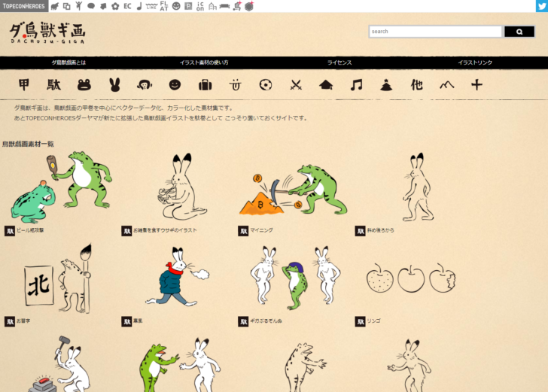The width and height of the screenshot is (548, 392).
Task: Open the リンゴ apples illustration
Action: point(411,278)
